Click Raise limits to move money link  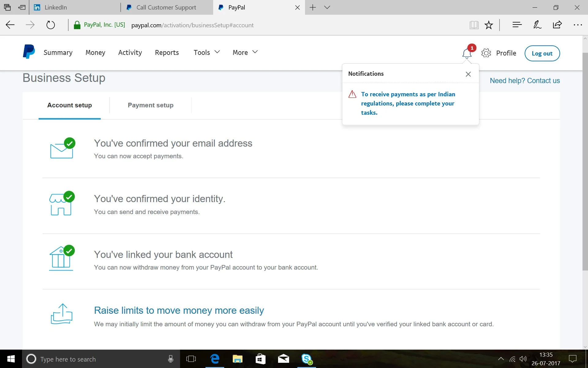click(179, 310)
